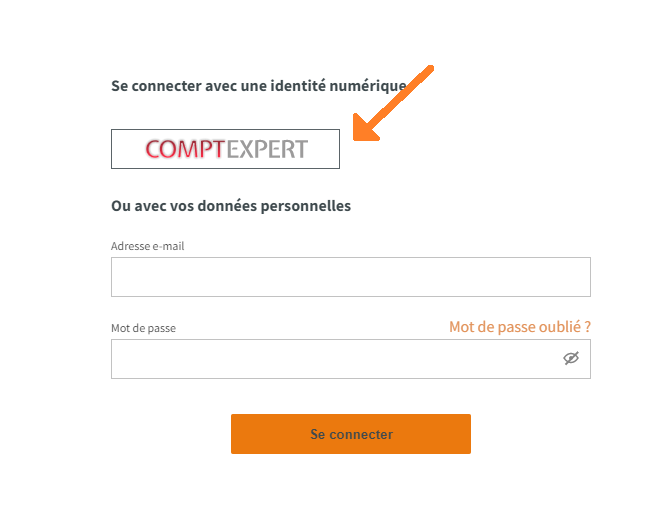This screenshot has height=505, width=652.
Task: Click the Mot de passe field label
Action: 143,328
